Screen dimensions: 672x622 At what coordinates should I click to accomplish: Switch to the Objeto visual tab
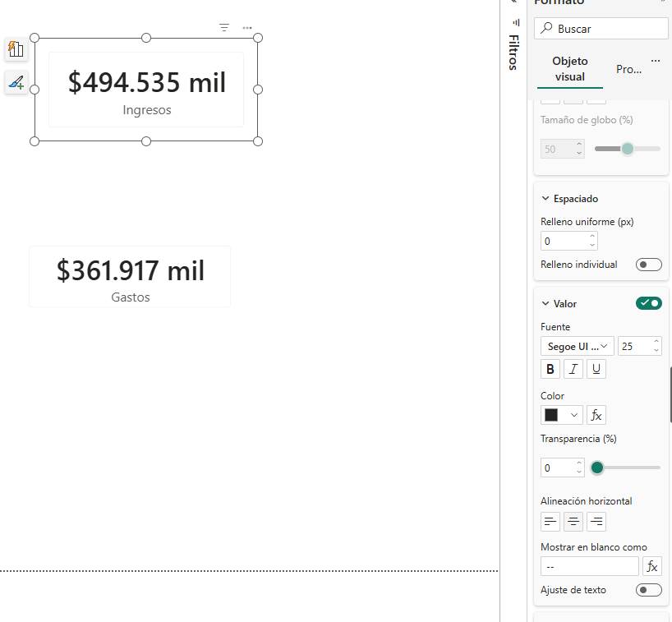[x=569, y=69]
